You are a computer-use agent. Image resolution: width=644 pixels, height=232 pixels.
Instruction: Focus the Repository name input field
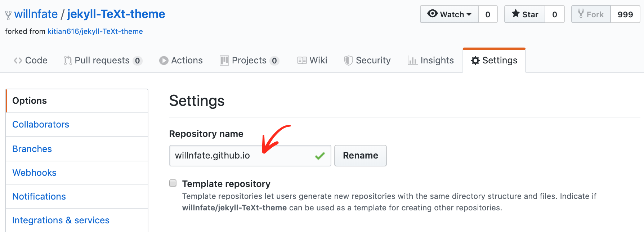250,156
